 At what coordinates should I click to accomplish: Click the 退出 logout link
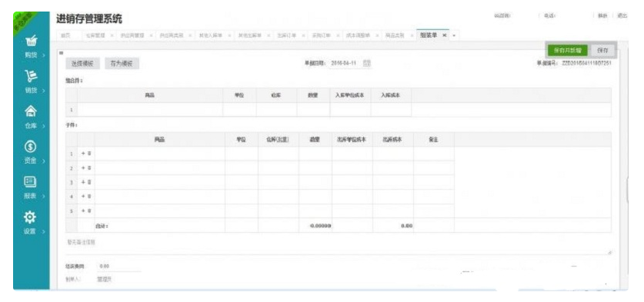tap(622, 15)
